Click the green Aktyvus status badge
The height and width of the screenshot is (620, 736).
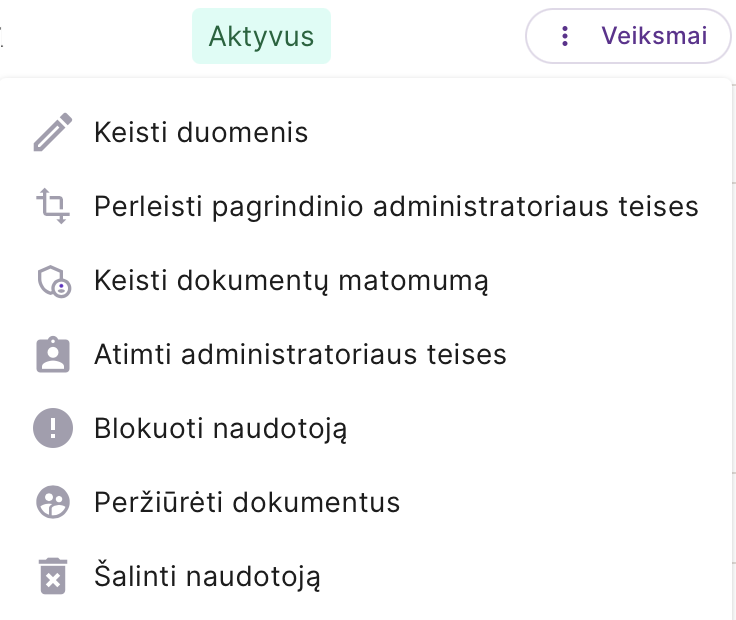261,36
